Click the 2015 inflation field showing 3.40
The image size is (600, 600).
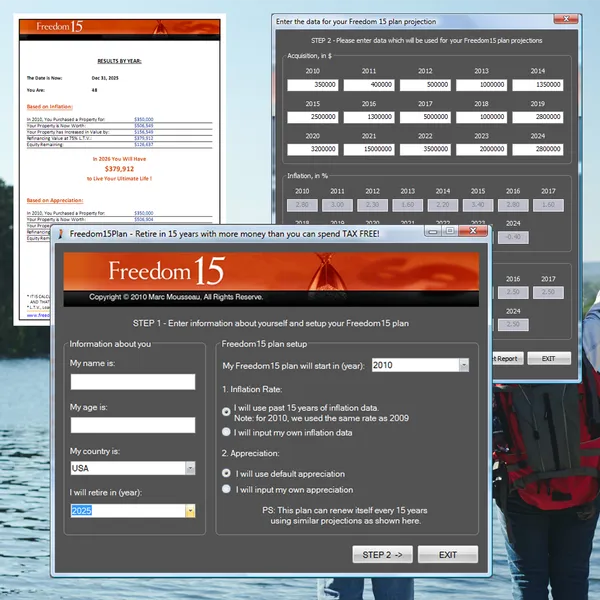point(478,205)
